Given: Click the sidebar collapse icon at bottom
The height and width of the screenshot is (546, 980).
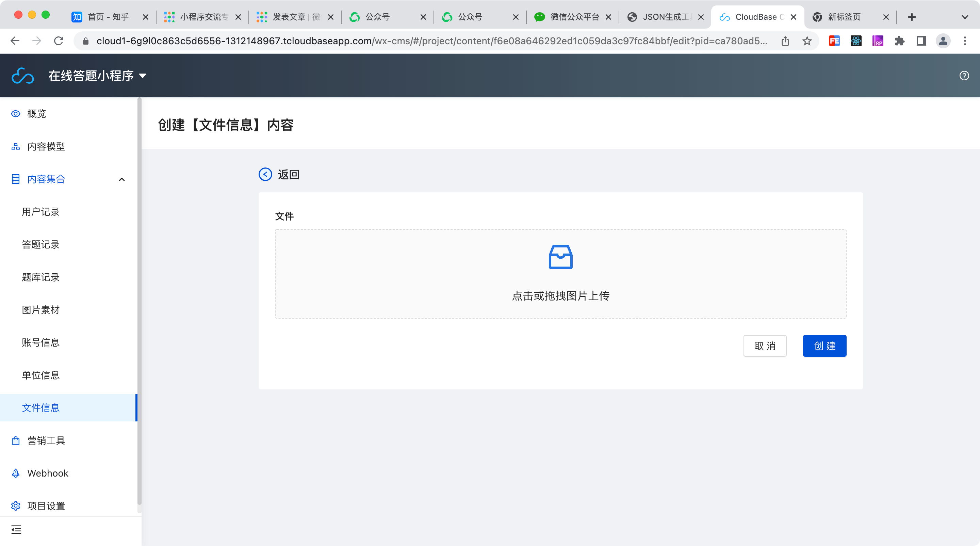Looking at the screenshot, I should [x=16, y=529].
